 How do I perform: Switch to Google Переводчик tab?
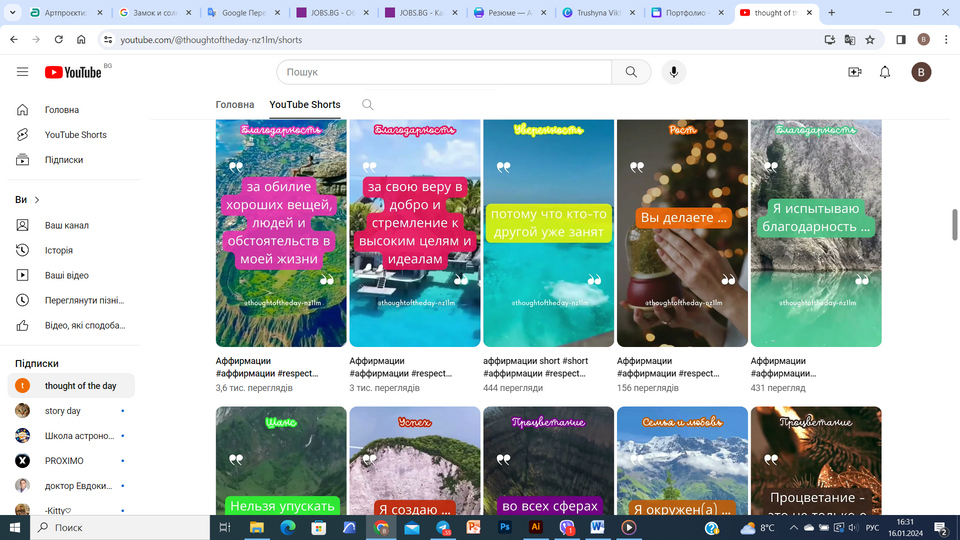pyautogui.click(x=244, y=12)
